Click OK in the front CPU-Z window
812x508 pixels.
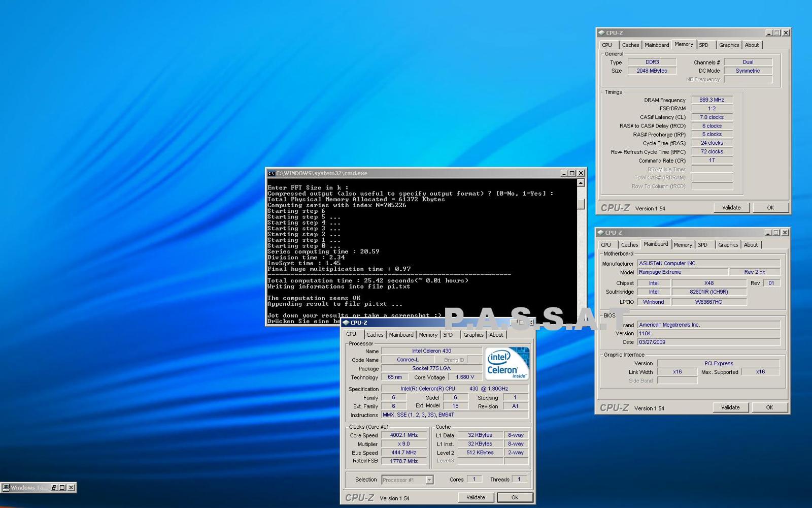pos(515,497)
